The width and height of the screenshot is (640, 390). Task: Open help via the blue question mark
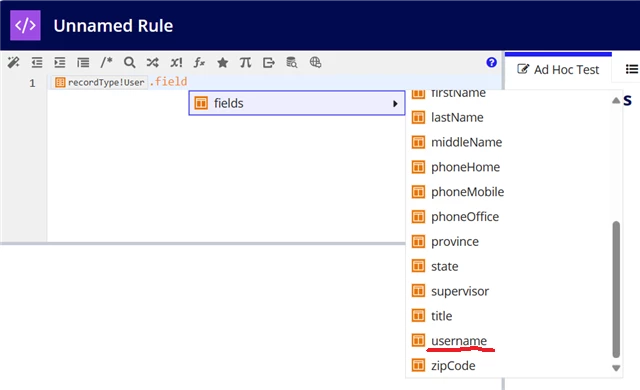tap(491, 62)
